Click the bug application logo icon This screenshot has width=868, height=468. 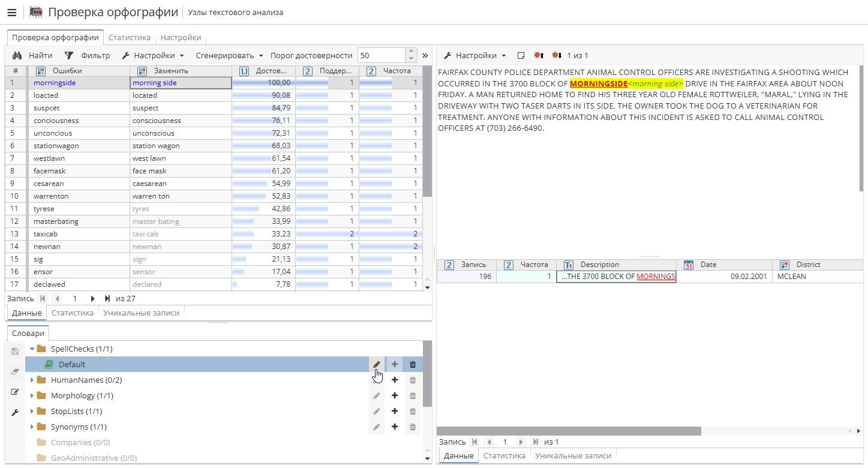[x=36, y=12]
